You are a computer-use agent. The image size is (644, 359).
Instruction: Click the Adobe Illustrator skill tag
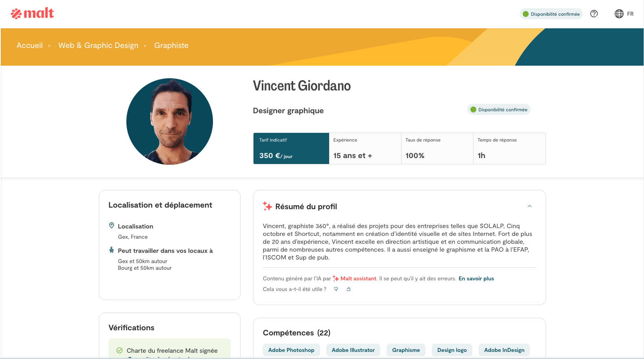pos(353,350)
